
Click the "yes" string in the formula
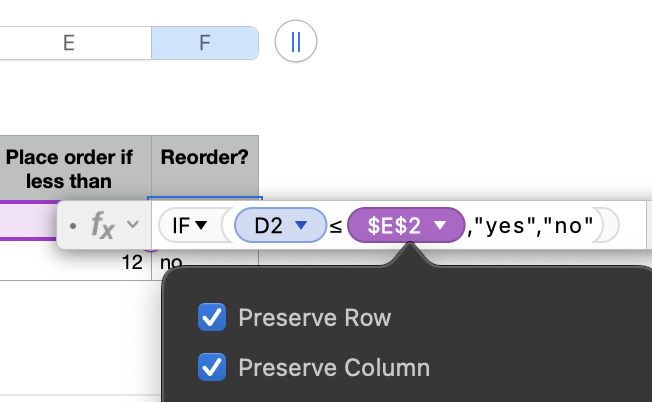coord(504,227)
